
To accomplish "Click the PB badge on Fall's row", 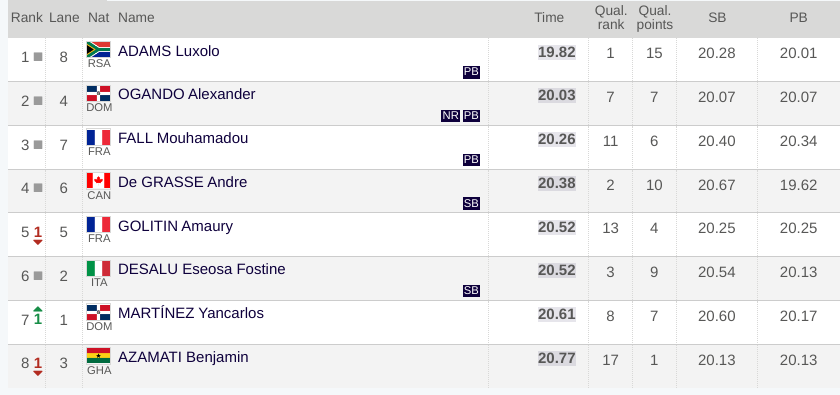I will tap(471, 160).
